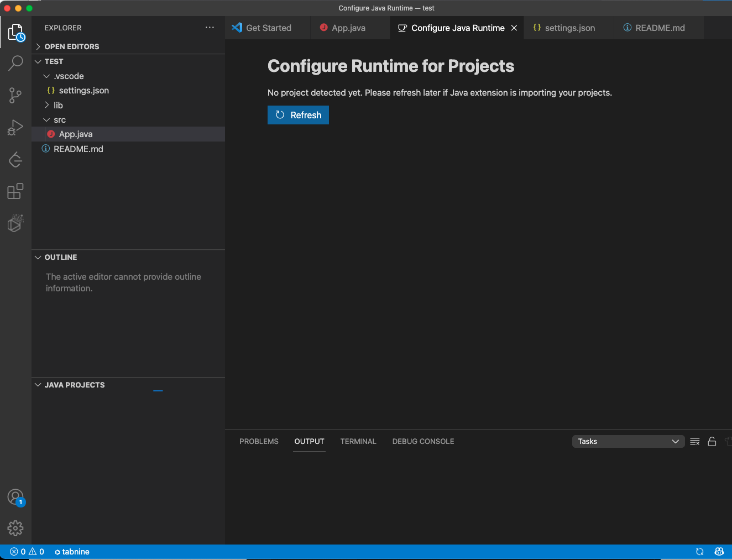This screenshot has height=560, width=732.
Task: Open the Search view icon
Action: point(15,63)
